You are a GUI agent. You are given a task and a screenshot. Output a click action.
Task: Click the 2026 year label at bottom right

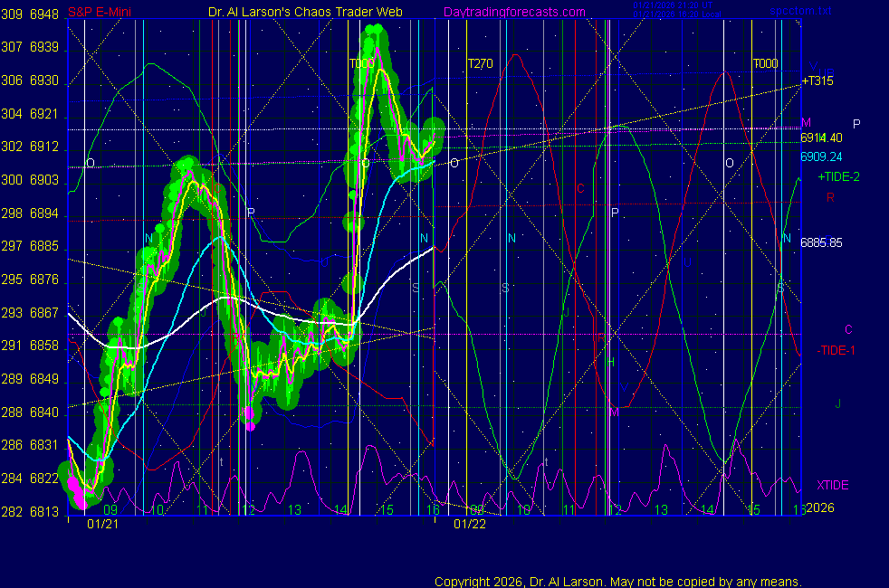point(819,508)
